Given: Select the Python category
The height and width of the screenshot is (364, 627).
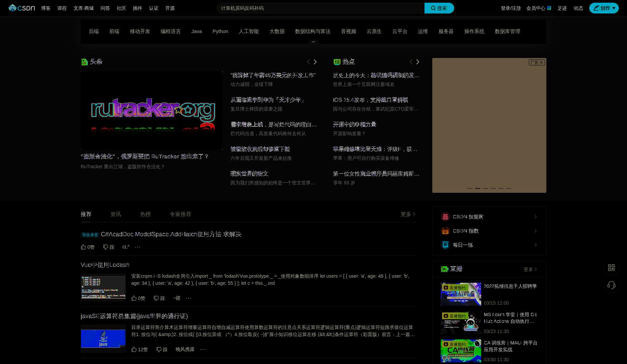Looking at the screenshot, I should click(220, 31).
